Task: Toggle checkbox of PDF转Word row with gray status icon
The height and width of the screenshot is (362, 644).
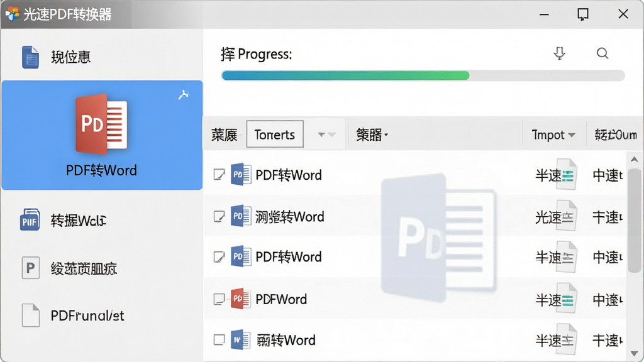Action: click(219, 257)
